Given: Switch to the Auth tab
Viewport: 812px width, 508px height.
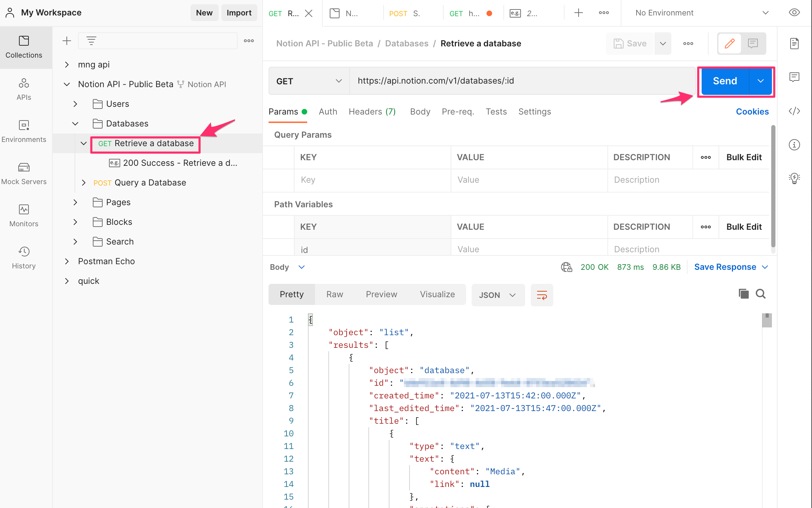Looking at the screenshot, I should [328, 112].
